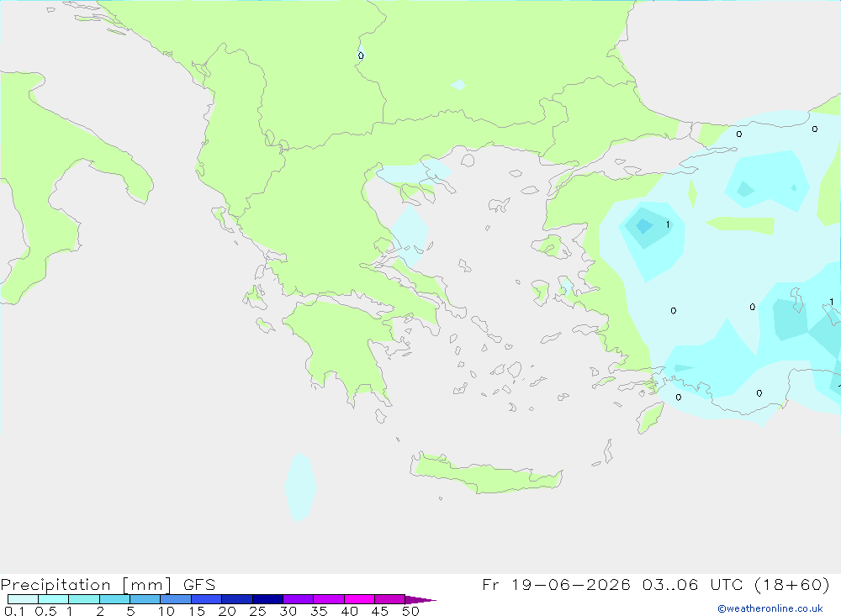The image size is (841, 616).
Task: Click the date '19-06-2026' in the footer
Action: [571, 584]
